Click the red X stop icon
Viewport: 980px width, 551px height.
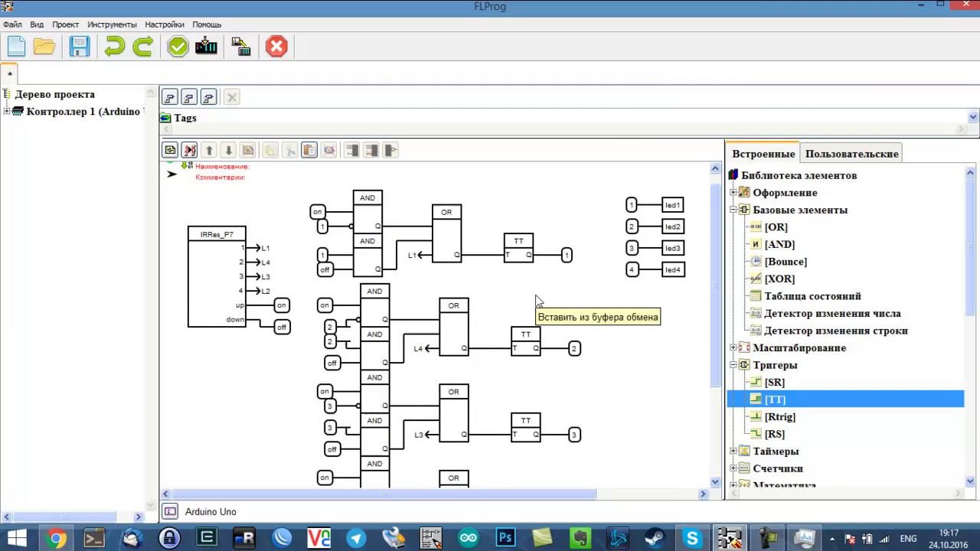click(276, 46)
